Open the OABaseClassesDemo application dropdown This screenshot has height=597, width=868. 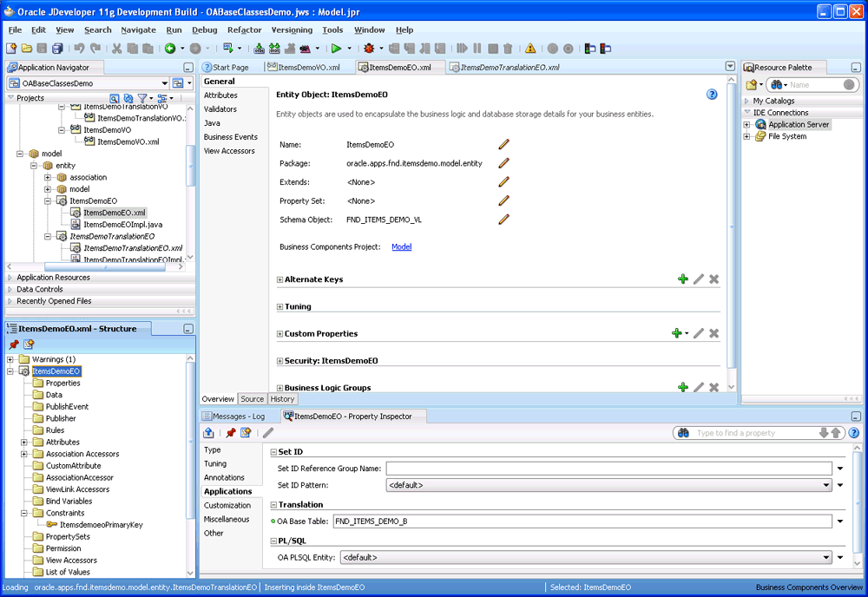click(164, 83)
